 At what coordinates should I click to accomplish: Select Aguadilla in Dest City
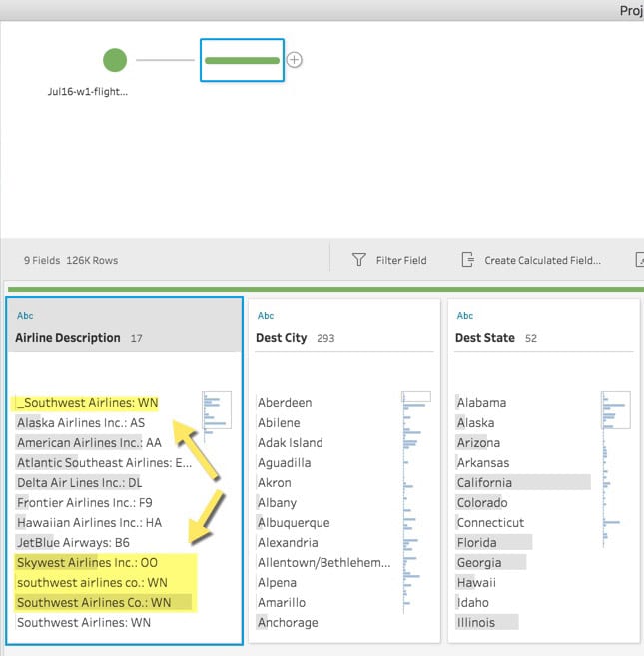[285, 462]
